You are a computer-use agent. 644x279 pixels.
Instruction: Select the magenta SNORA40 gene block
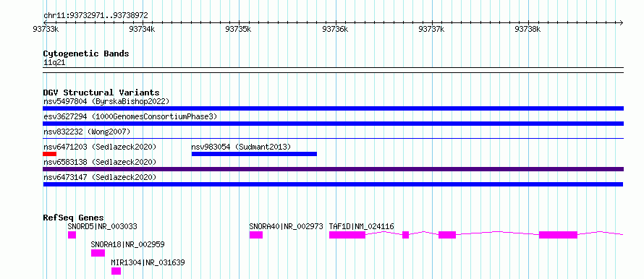click(256, 235)
